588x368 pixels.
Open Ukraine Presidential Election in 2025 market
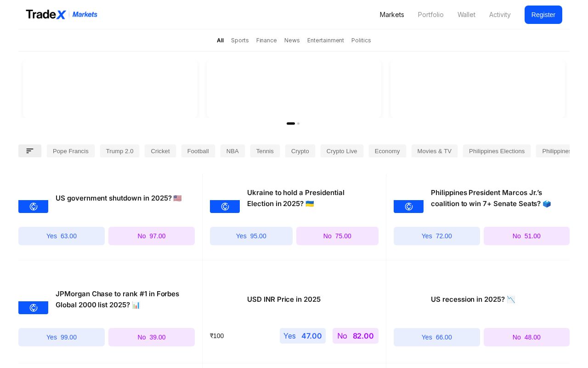[296, 198]
